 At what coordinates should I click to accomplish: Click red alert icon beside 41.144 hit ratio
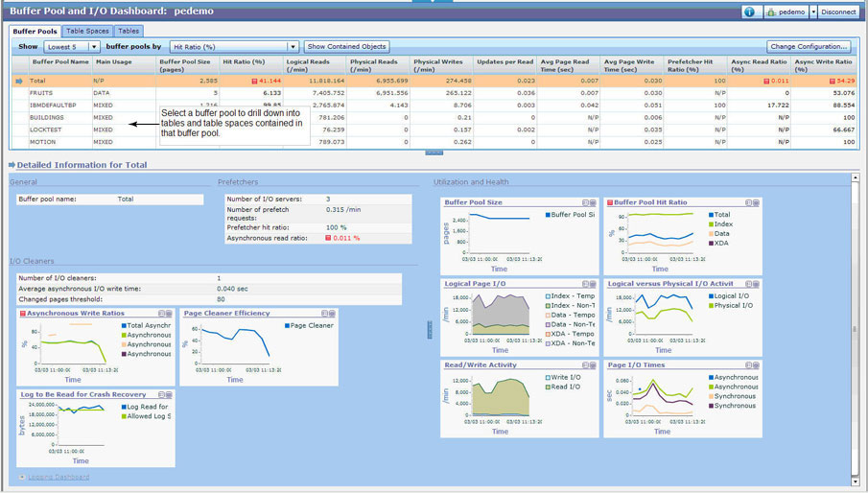(x=254, y=82)
